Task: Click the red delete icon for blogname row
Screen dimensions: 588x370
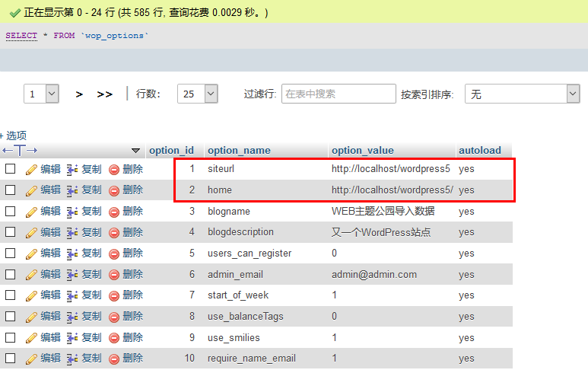Action: click(x=114, y=211)
